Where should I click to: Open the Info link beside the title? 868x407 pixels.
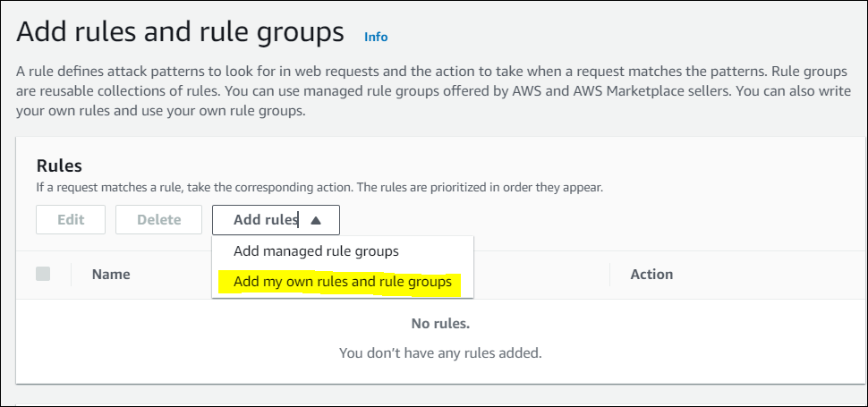376,37
